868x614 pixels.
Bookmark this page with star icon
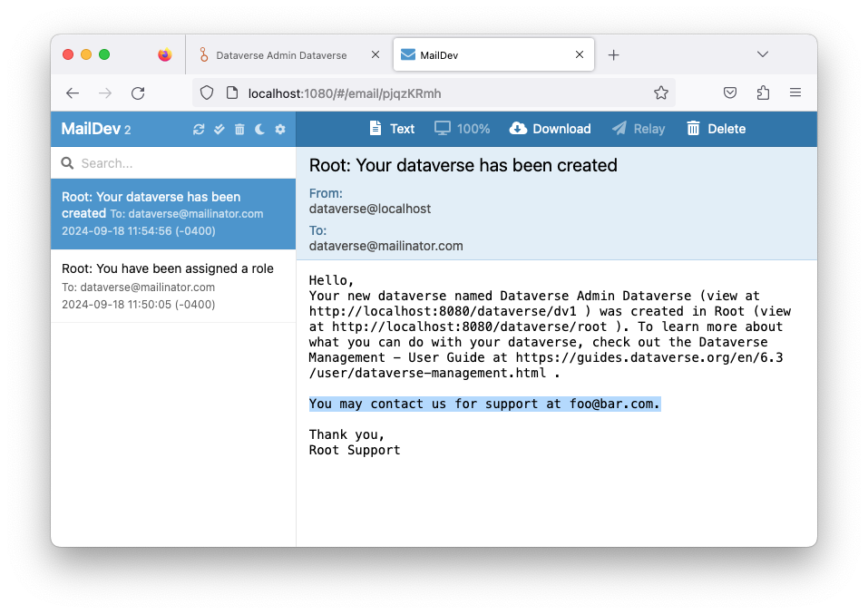click(661, 93)
